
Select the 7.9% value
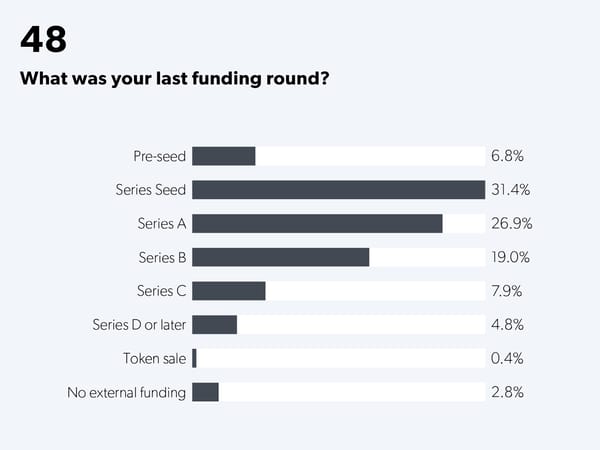[x=507, y=291]
